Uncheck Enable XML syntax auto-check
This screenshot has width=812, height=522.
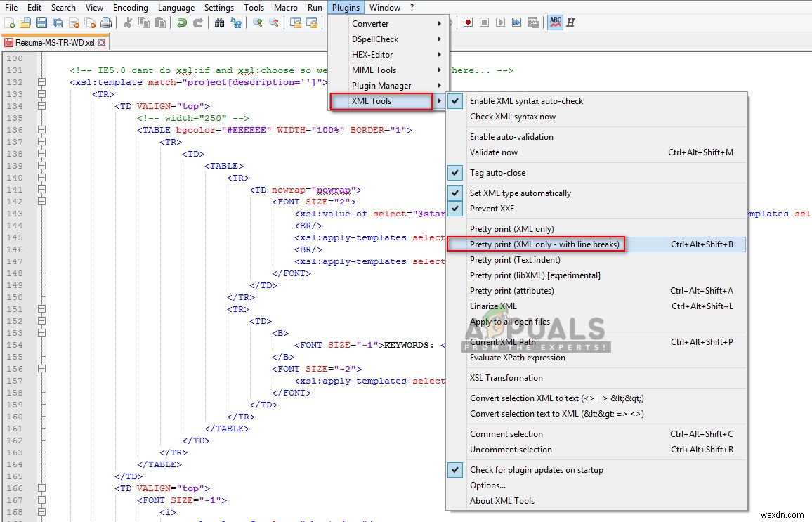coord(596,101)
